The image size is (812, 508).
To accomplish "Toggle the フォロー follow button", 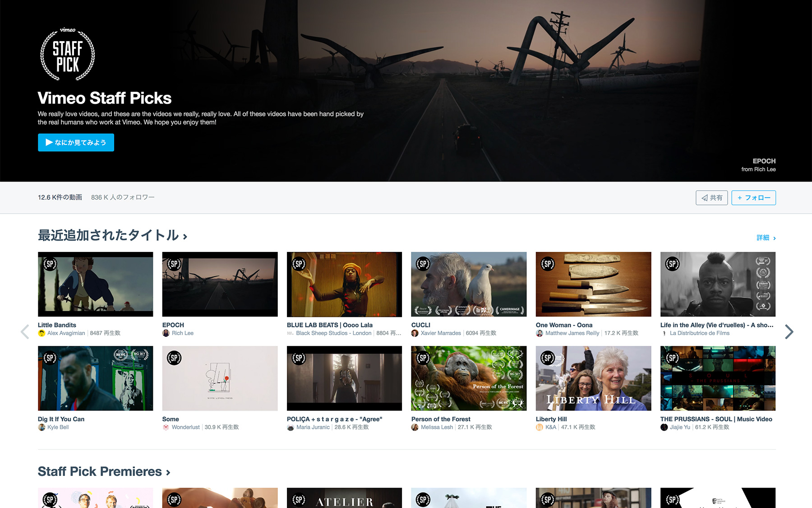I will [x=753, y=198].
